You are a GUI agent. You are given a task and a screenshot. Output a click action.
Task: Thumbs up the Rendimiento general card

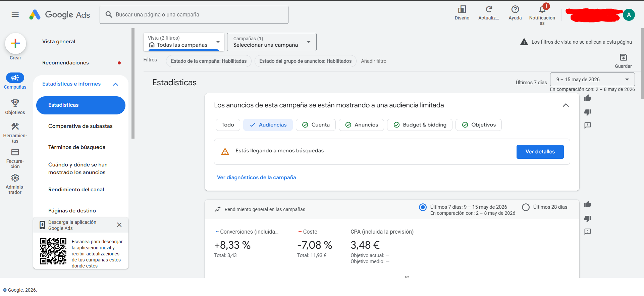coord(588,204)
